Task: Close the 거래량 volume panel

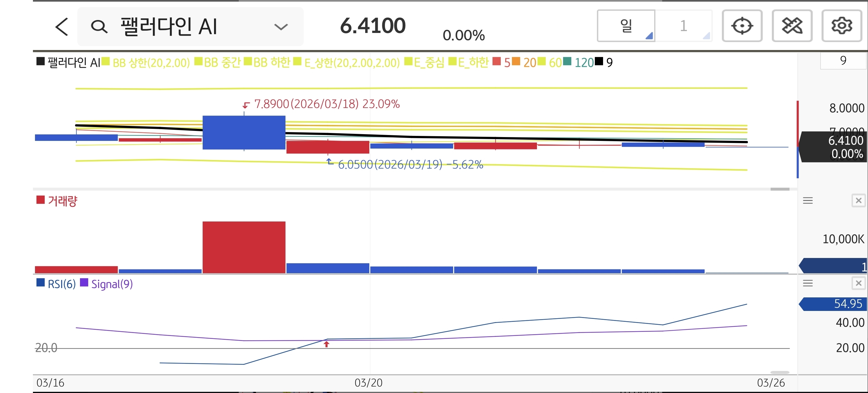Action: [x=858, y=201]
